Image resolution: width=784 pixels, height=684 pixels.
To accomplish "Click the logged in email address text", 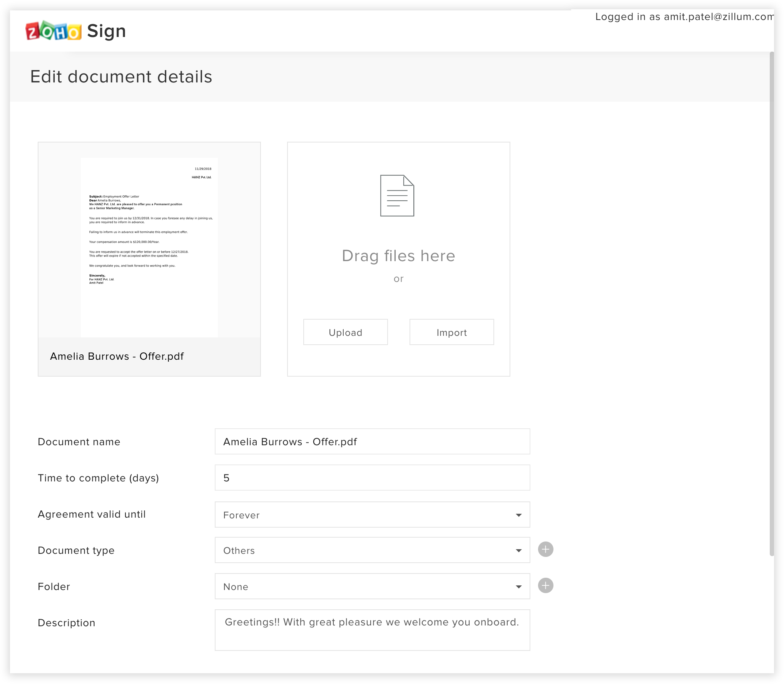I will click(x=718, y=17).
